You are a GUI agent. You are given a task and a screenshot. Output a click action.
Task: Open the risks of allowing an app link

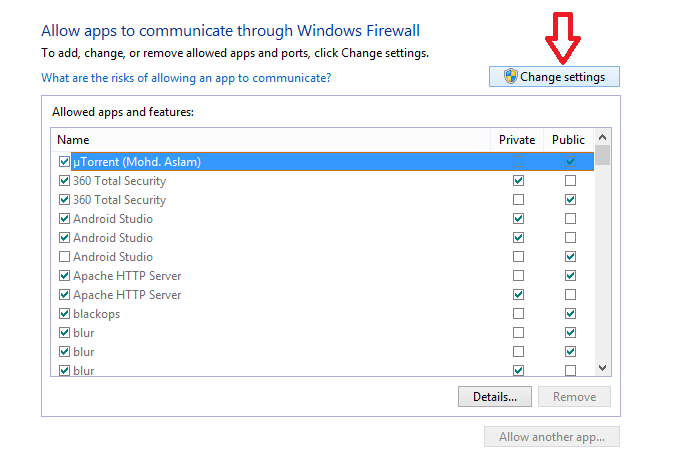[186, 77]
